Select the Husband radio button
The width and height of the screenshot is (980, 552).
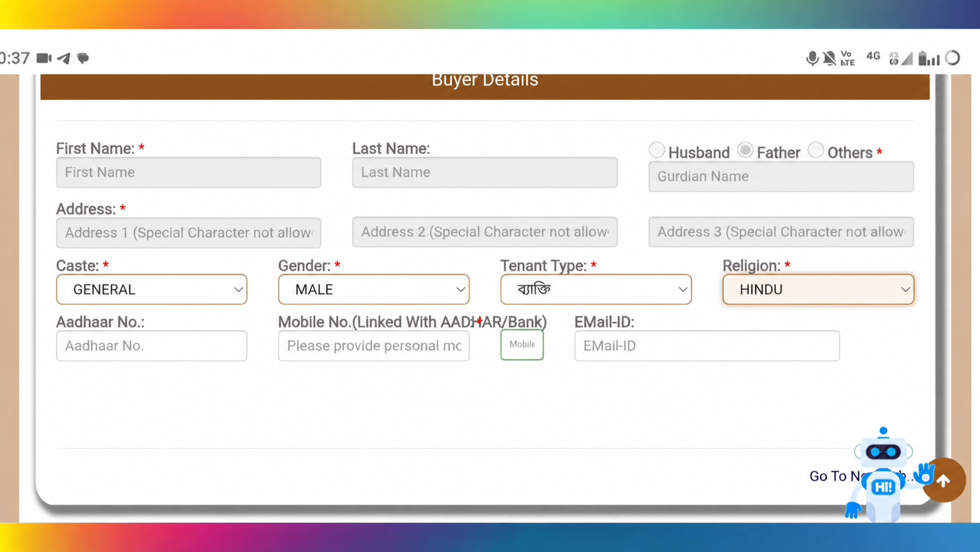(x=656, y=150)
